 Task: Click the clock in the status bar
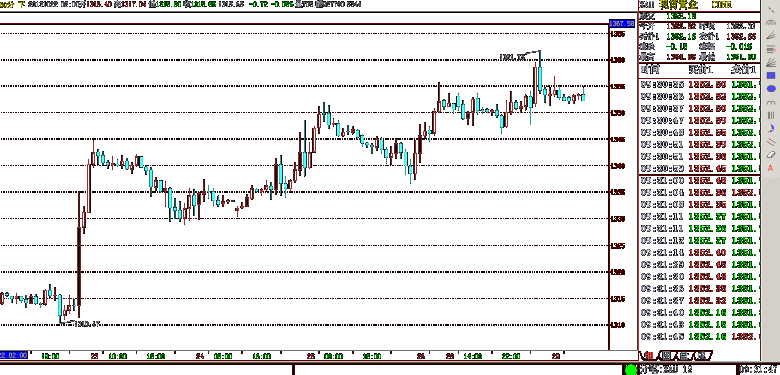coord(759,370)
